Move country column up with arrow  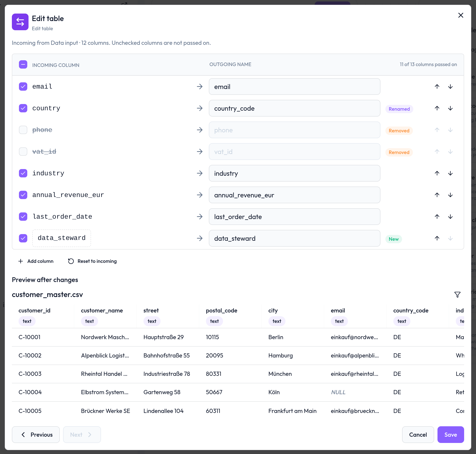(437, 108)
